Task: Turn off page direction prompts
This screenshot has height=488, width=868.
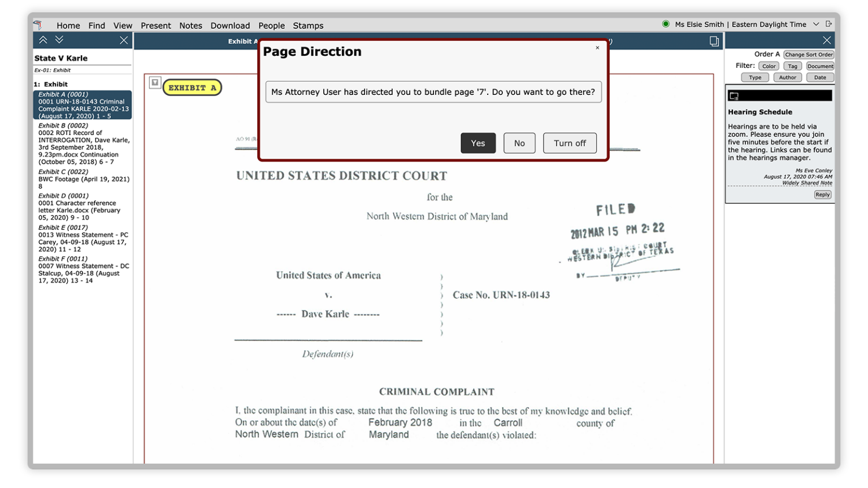Action: [x=570, y=143]
